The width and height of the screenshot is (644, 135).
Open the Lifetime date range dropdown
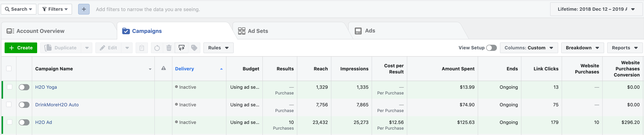(x=596, y=9)
